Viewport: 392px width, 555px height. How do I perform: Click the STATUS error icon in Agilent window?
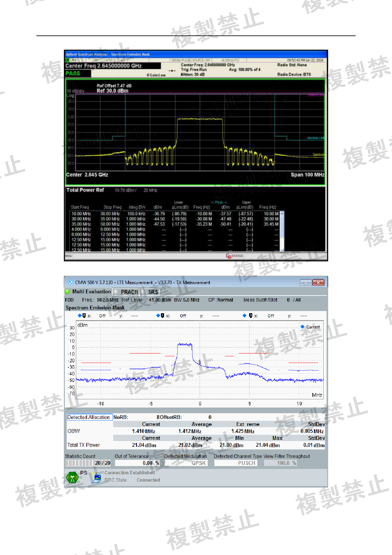point(229,256)
